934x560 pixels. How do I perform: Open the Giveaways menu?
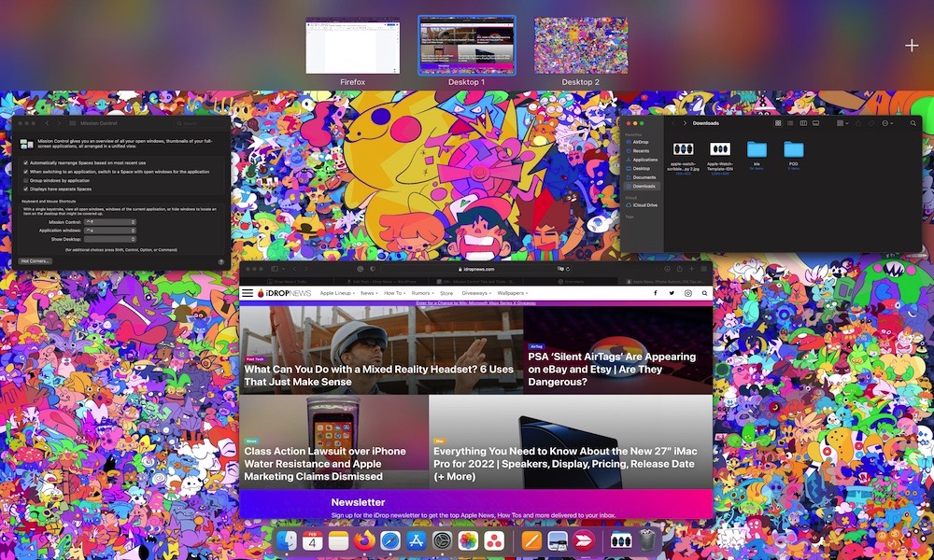(x=476, y=293)
